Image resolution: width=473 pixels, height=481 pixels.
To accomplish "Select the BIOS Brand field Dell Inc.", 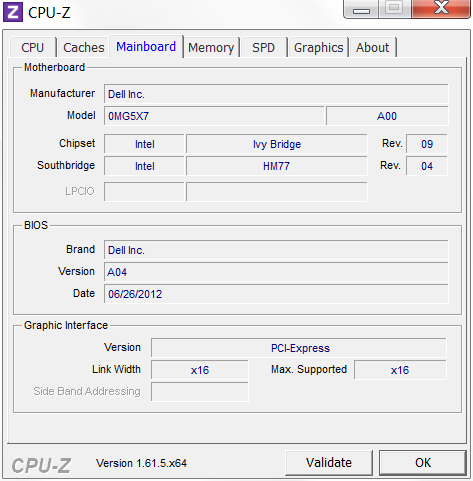I will (x=276, y=250).
